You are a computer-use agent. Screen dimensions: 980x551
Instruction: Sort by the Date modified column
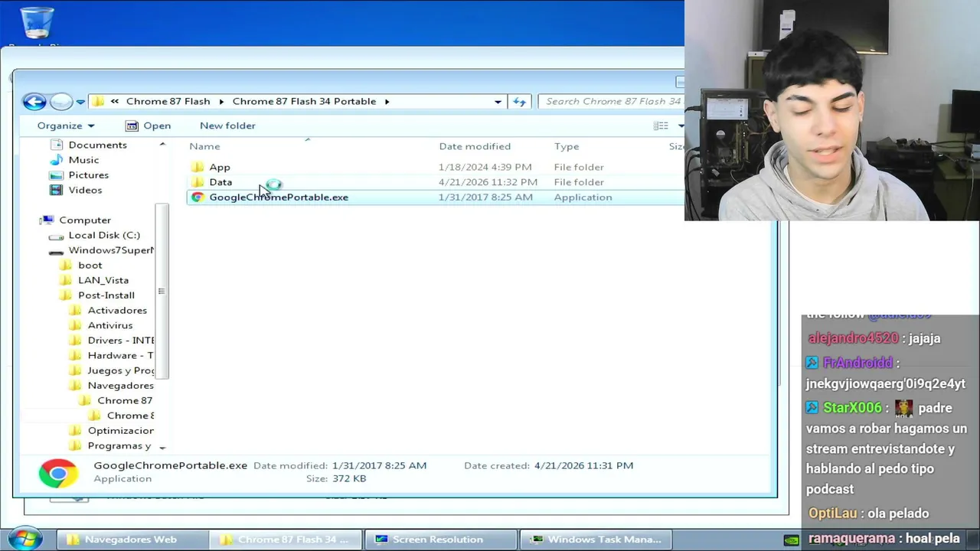(x=475, y=146)
